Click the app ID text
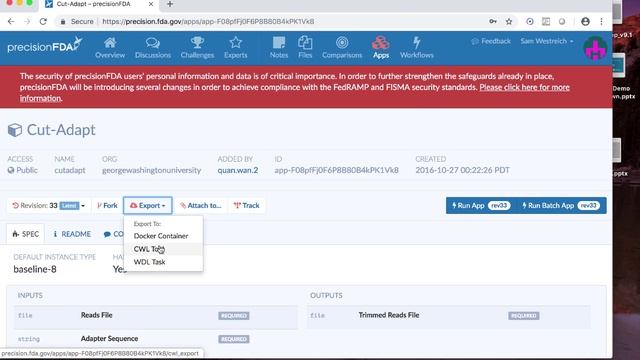Screen dimensions: 640x360 [x=336, y=170]
